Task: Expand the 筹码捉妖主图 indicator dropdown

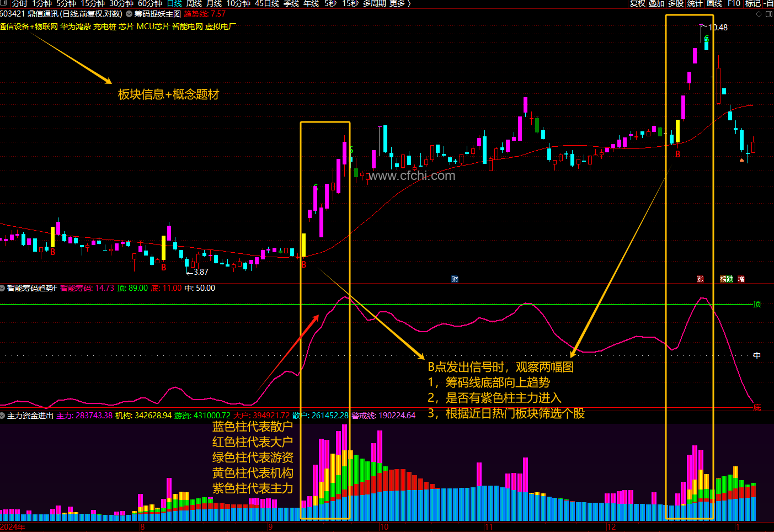Action: pyautogui.click(x=129, y=14)
